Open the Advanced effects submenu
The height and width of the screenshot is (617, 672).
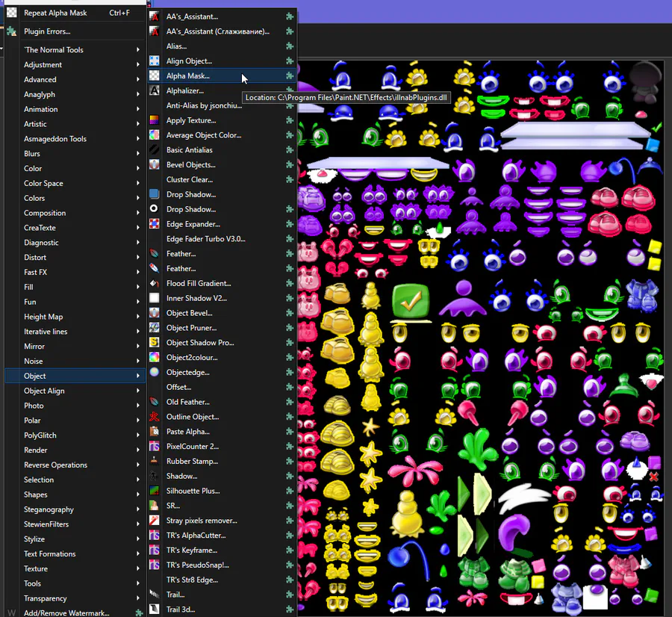[75, 79]
